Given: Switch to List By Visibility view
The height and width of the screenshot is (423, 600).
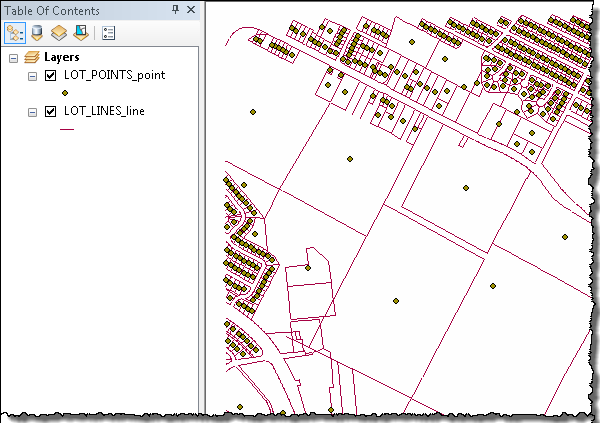Looking at the screenshot, I should point(58,32).
